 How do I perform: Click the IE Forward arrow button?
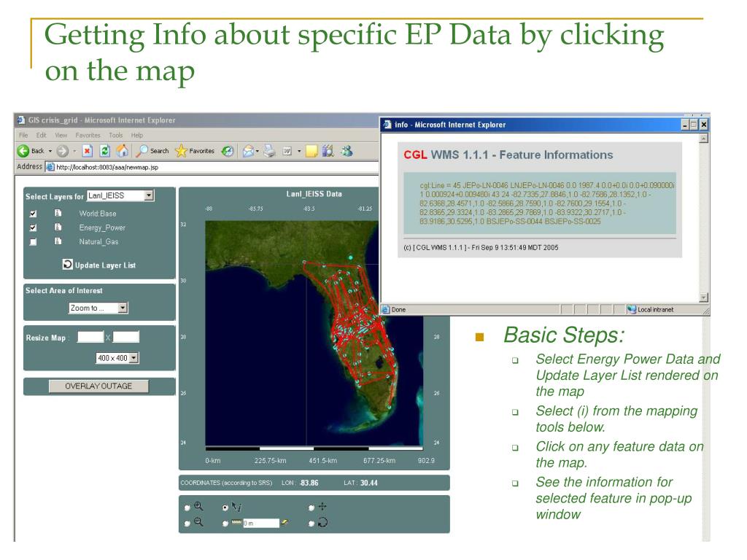click(63, 151)
